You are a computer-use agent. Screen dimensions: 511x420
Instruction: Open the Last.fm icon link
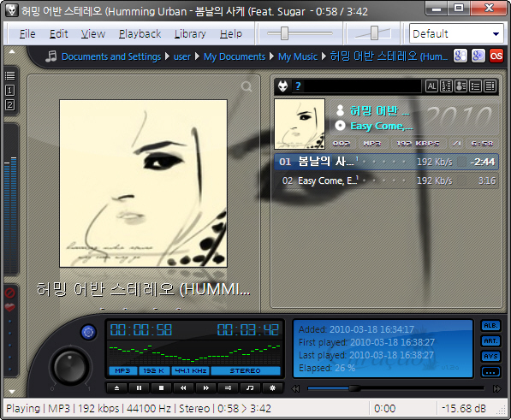click(496, 56)
